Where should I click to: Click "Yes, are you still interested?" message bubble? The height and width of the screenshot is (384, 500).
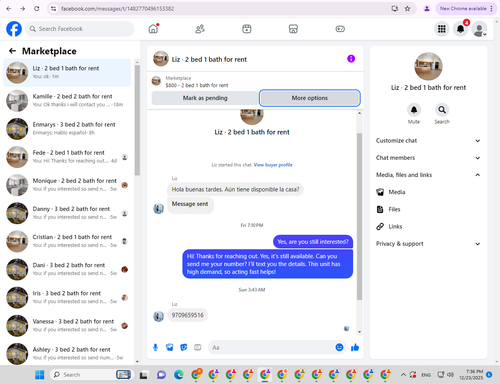(313, 242)
